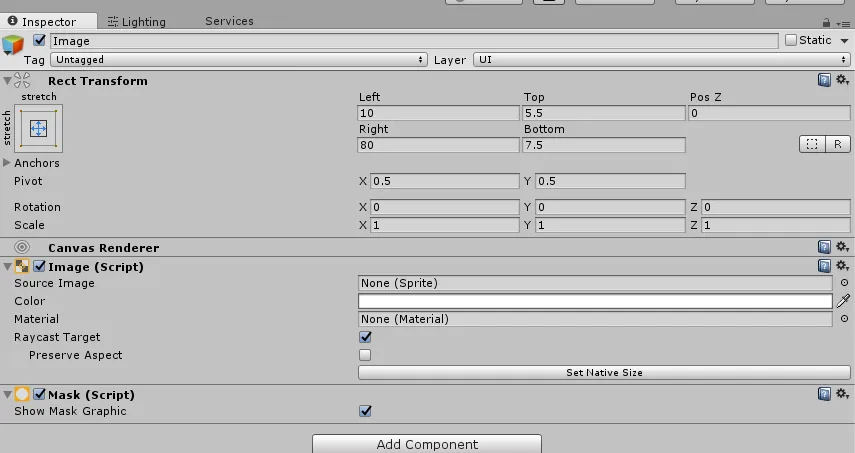Image resolution: width=855 pixels, height=453 pixels.
Task: Click the Mask (Script) component icon
Action: click(22, 394)
